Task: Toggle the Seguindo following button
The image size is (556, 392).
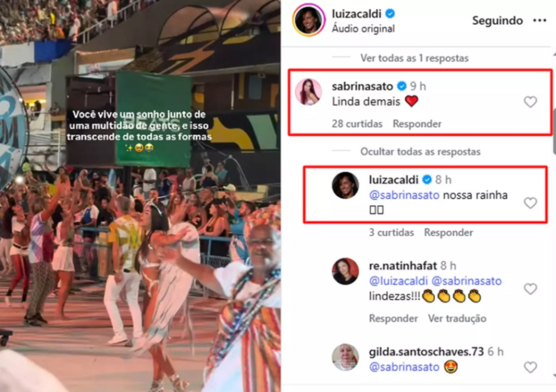Action: (x=497, y=21)
